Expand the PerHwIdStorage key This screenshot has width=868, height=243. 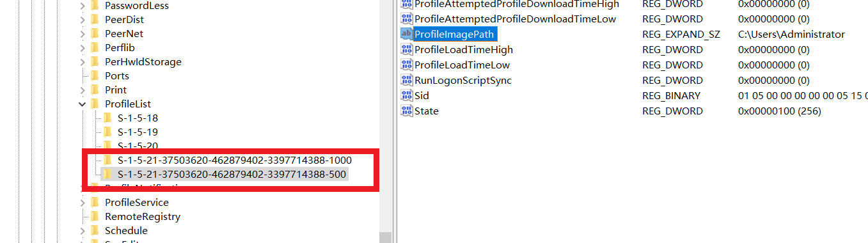pyautogui.click(x=83, y=61)
